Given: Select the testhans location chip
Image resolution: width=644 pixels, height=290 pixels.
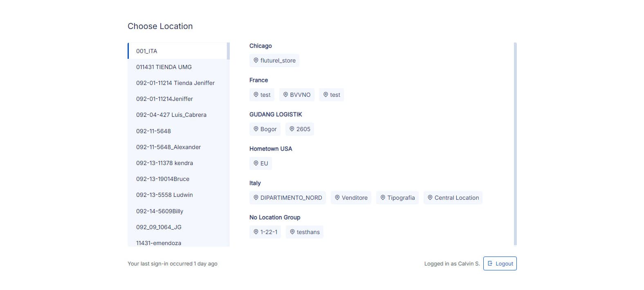Looking at the screenshot, I should 305,232.
